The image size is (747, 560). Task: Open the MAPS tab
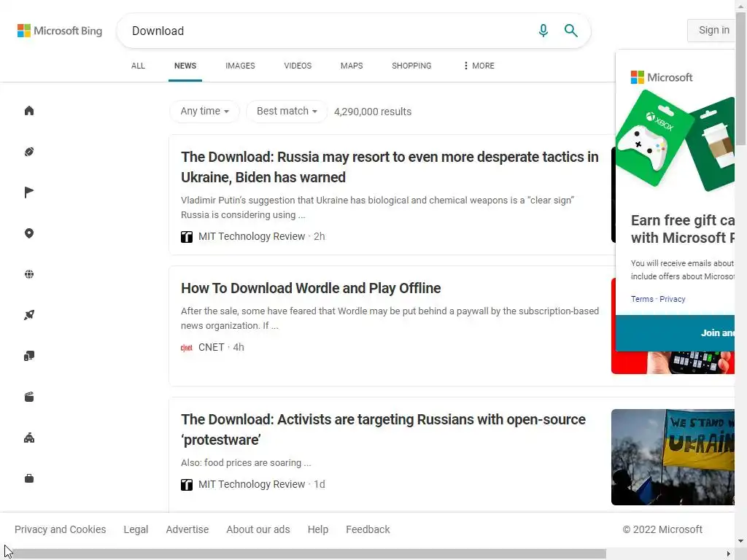point(352,66)
